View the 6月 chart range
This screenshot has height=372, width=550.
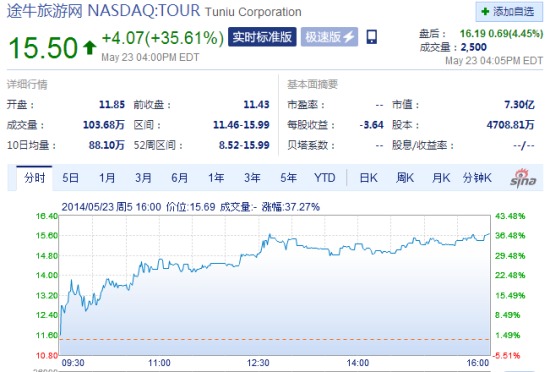click(180, 178)
